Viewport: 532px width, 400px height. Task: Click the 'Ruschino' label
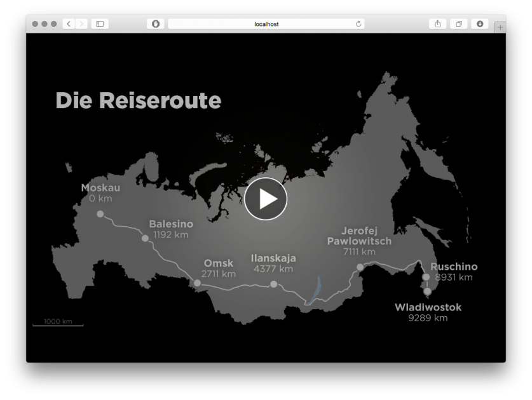pos(454,267)
